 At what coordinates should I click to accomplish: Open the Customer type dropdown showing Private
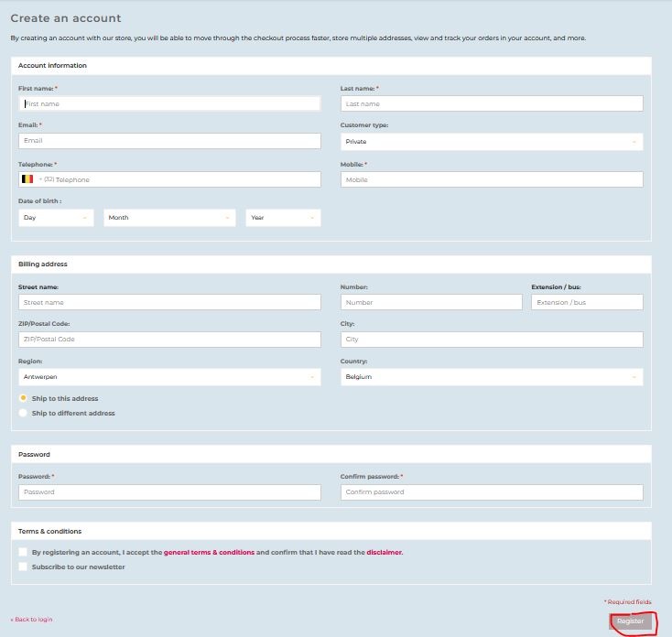click(492, 141)
